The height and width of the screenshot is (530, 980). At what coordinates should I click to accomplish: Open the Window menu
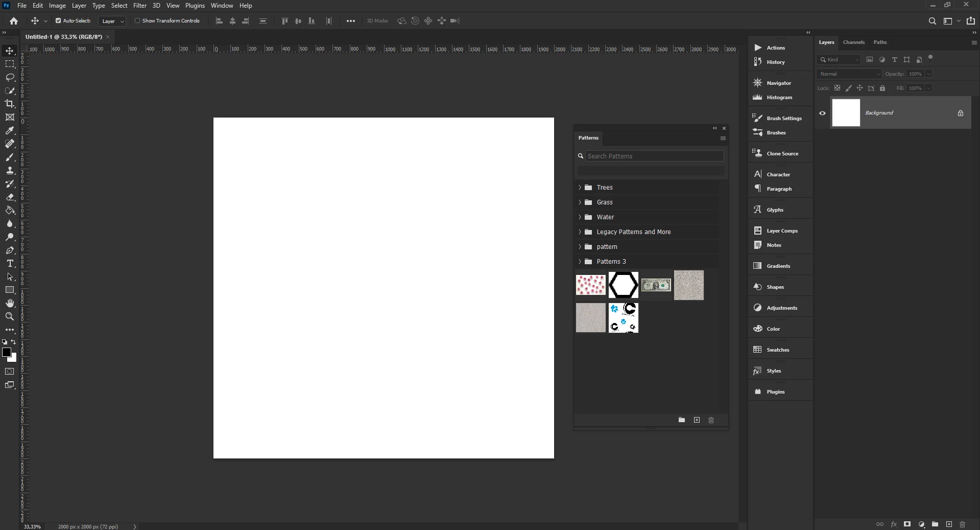[222, 6]
